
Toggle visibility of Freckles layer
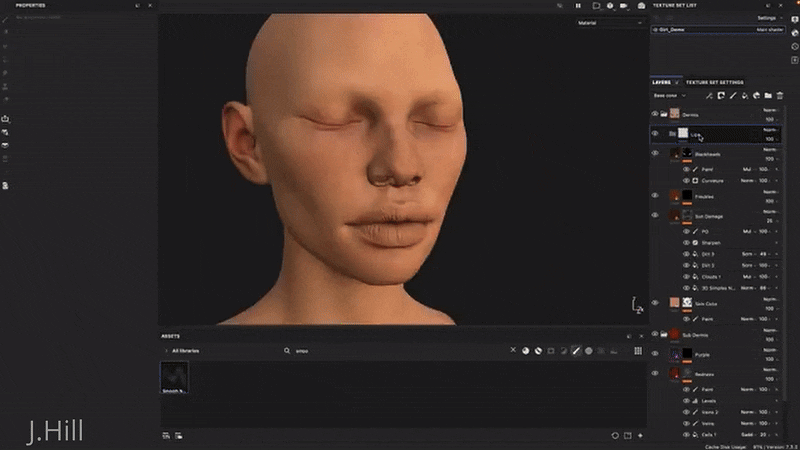click(x=655, y=196)
